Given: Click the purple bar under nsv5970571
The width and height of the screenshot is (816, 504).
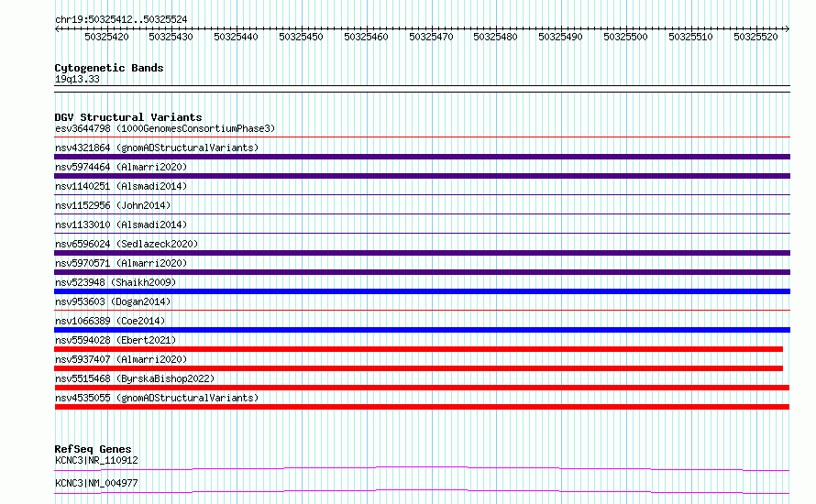Looking at the screenshot, I should click(x=422, y=272).
